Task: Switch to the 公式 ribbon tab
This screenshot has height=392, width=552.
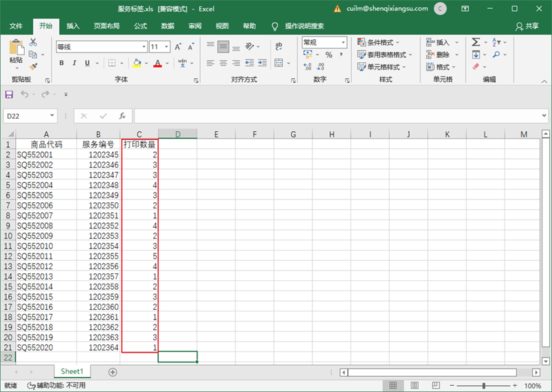Action: pos(140,26)
